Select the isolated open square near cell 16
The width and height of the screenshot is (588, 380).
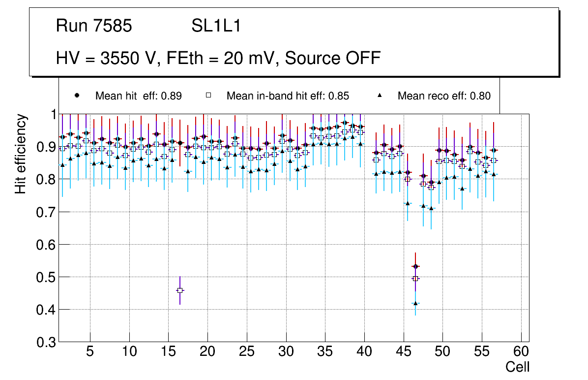point(180,290)
